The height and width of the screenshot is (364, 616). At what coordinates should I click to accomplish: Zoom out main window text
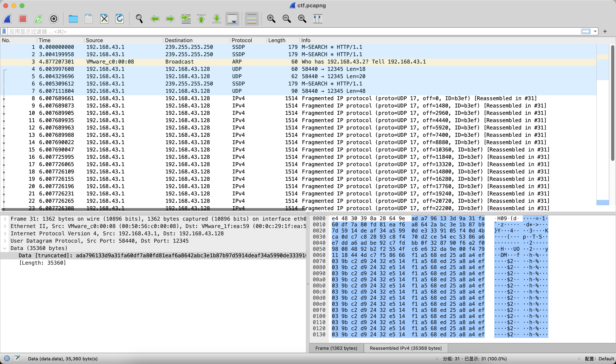click(x=287, y=19)
